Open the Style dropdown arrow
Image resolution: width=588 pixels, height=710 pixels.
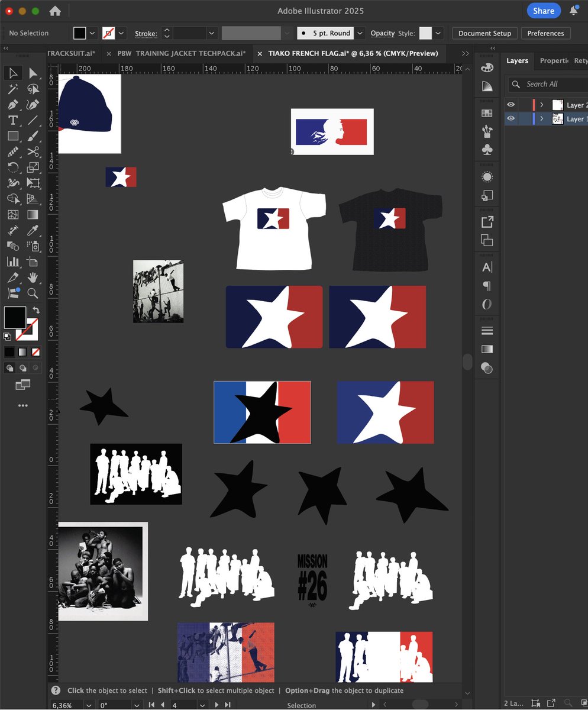438,33
